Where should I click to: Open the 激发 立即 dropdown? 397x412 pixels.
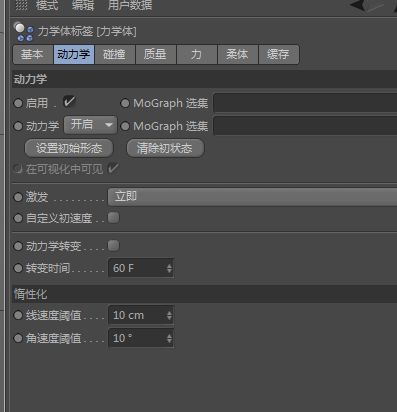tap(252, 197)
